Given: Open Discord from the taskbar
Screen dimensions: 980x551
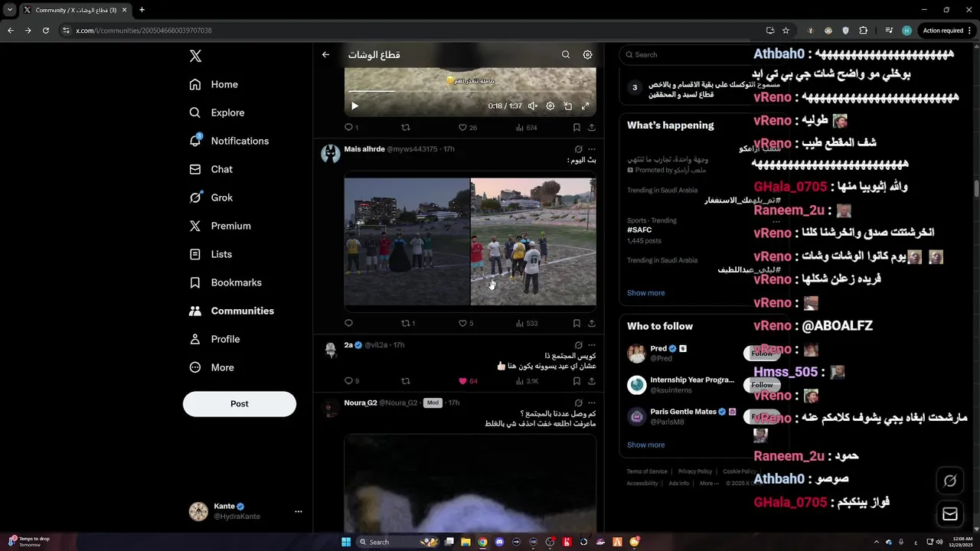Looking at the screenshot, I should (500, 542).
